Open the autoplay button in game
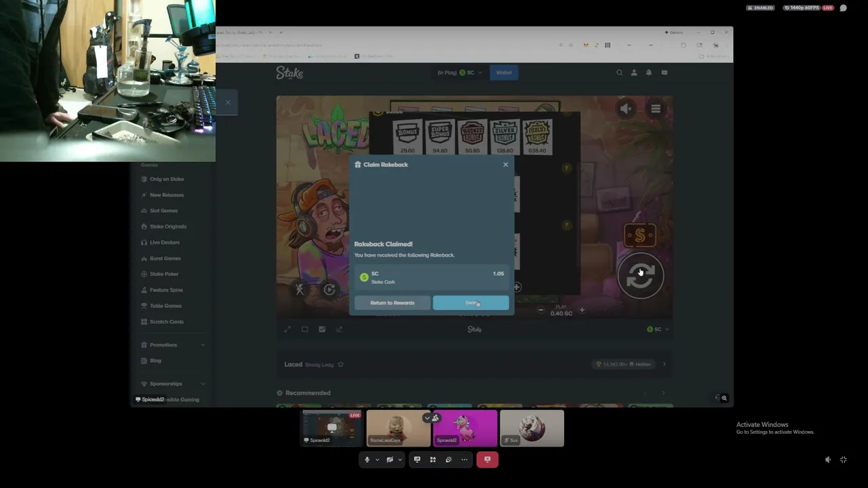The width and height of the screenshot is (868, 488). tap(330, 289)
